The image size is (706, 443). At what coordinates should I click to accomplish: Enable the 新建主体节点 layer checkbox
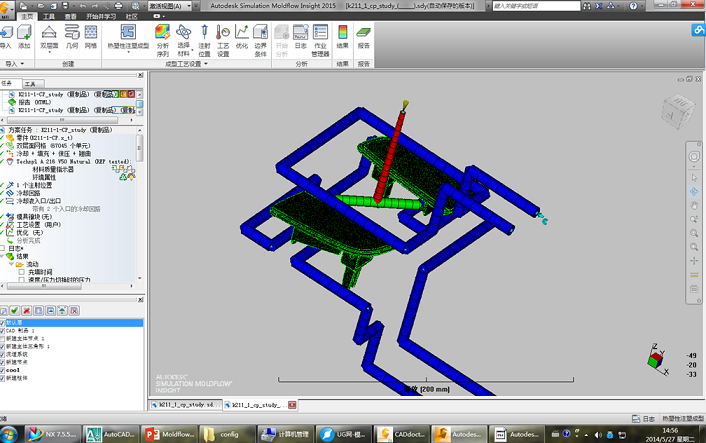pyautogui.click(x=3, y=339)
